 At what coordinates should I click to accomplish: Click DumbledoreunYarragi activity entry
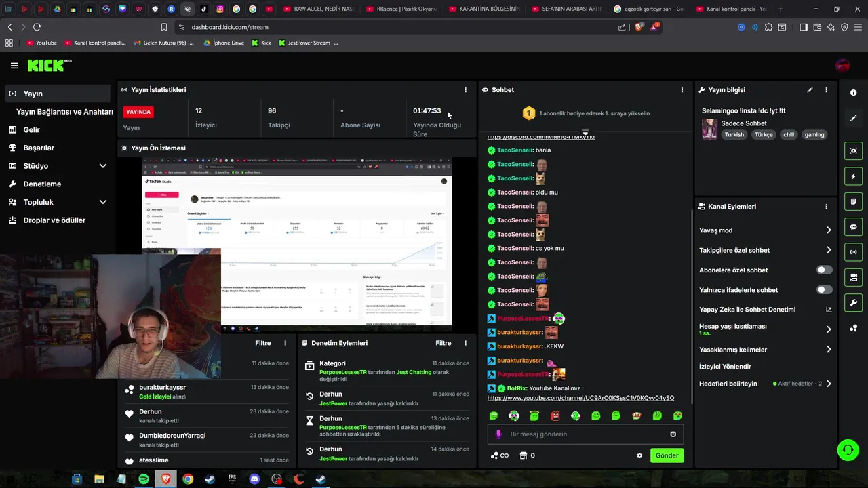click(207, 440)
